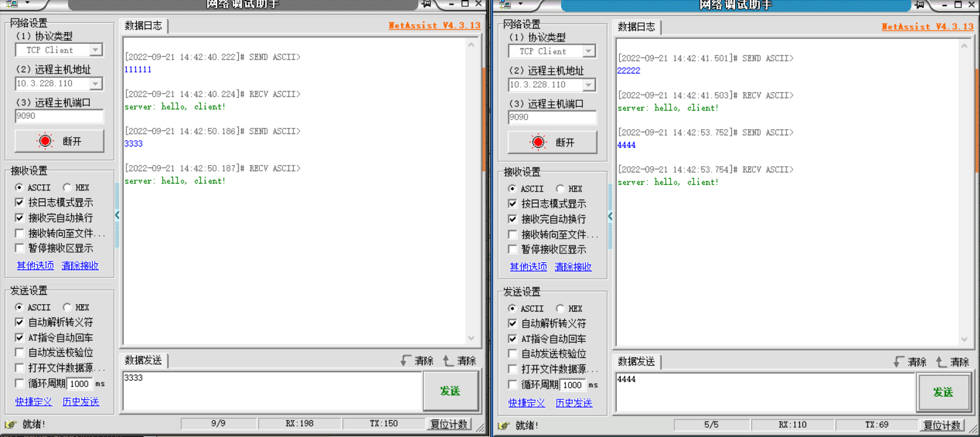
Task: Click the red disconnect icon in the TX:150 window
Action: click(45, 141)
